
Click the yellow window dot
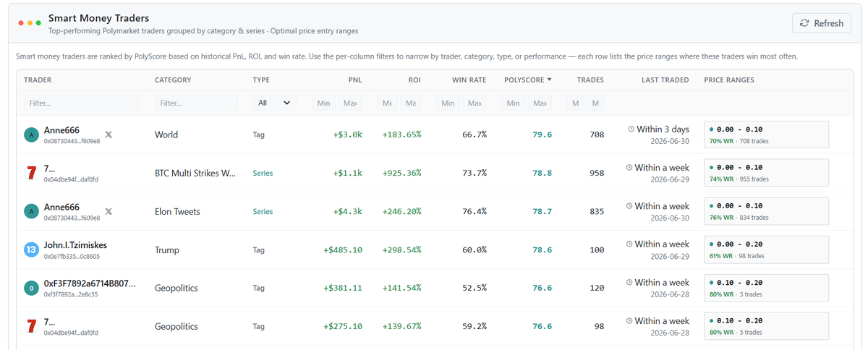[x=29, y=23]
